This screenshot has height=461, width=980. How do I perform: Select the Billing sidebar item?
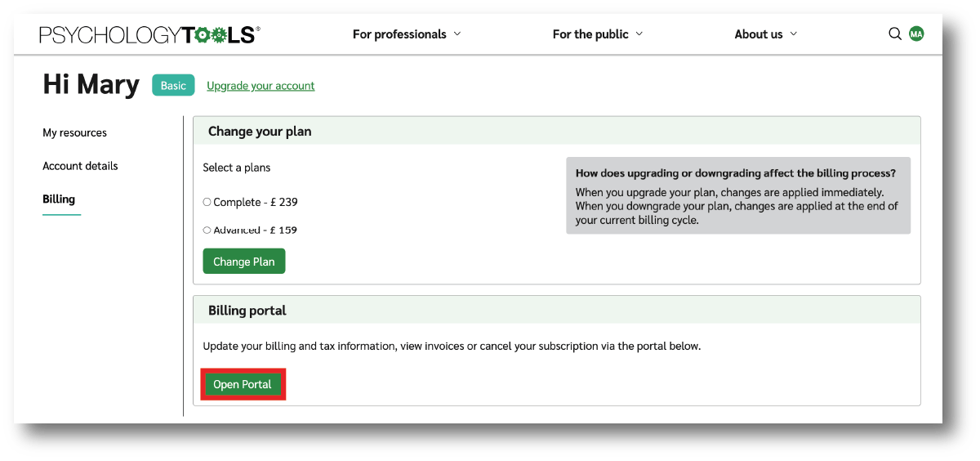[x=59, y=199]
